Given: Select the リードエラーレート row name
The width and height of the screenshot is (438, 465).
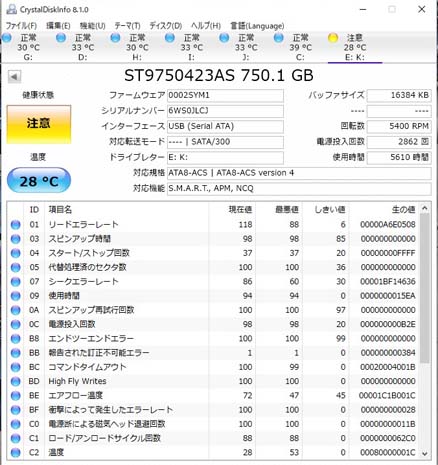Looking at the screenshot, I should 83,225.
